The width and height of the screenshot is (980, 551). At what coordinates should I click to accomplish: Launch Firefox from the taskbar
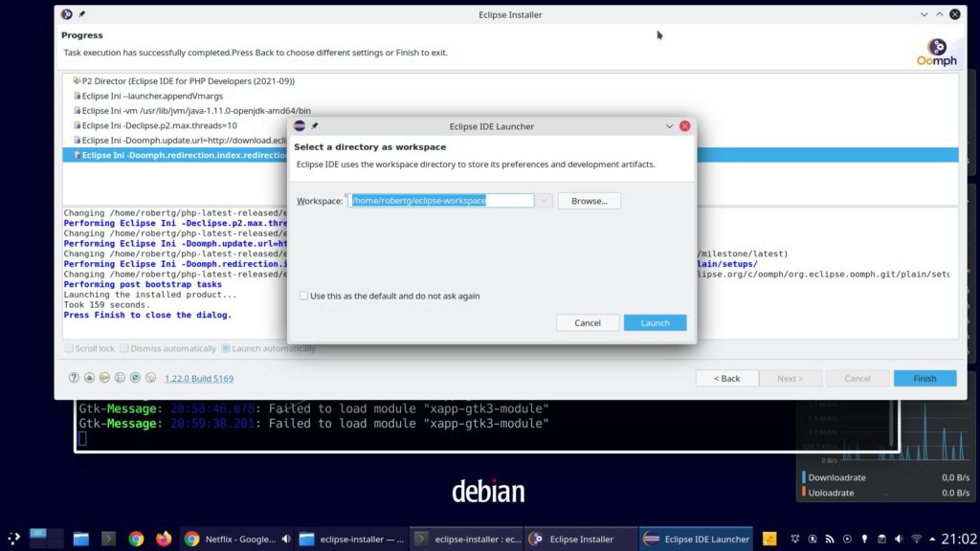[164, 539]
